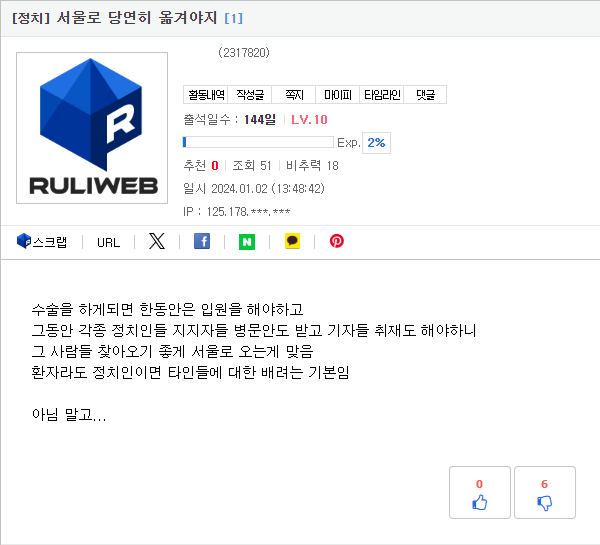600x545 pixels.
Task: Open the 마이피 tab
Action: point(338,95)
